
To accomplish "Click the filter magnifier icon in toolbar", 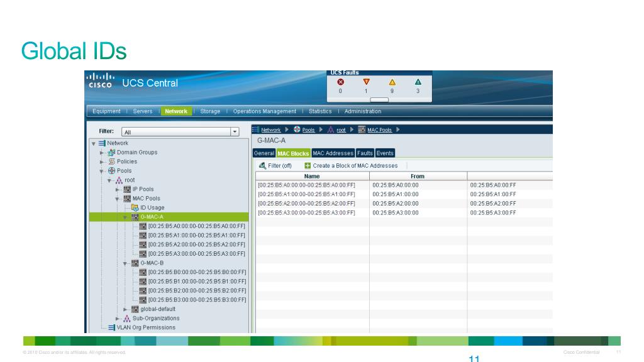I will (x=262, y=166).
